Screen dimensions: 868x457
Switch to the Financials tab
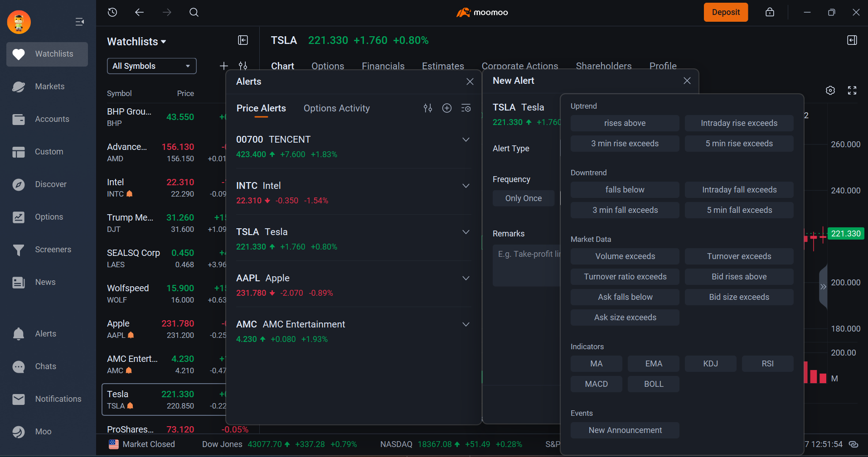(383, 66)
